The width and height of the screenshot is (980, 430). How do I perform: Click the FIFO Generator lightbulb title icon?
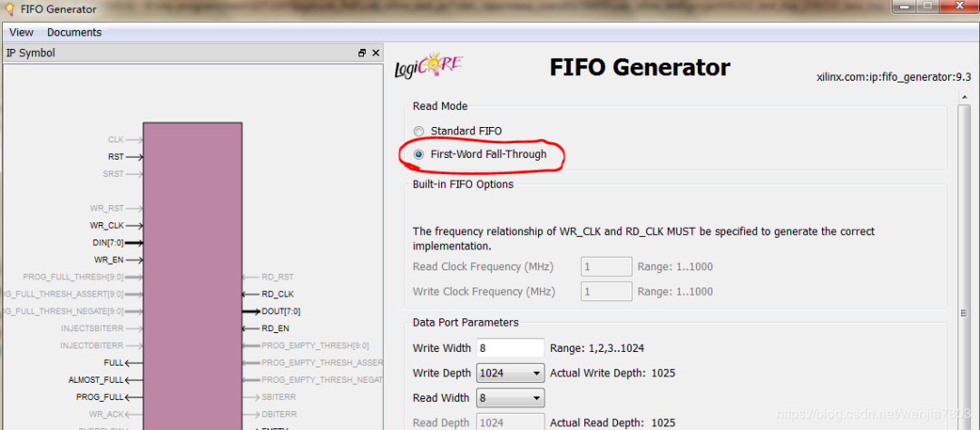tap(9, 9)
